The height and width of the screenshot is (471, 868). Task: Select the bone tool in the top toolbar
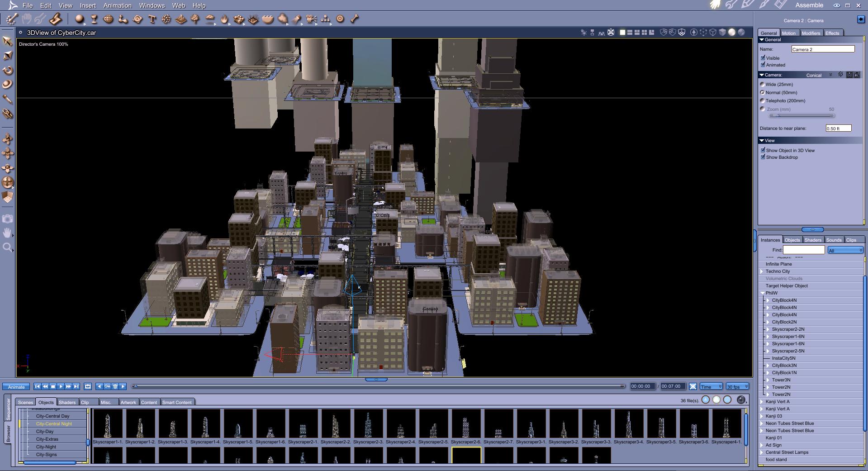click(355, 19)
